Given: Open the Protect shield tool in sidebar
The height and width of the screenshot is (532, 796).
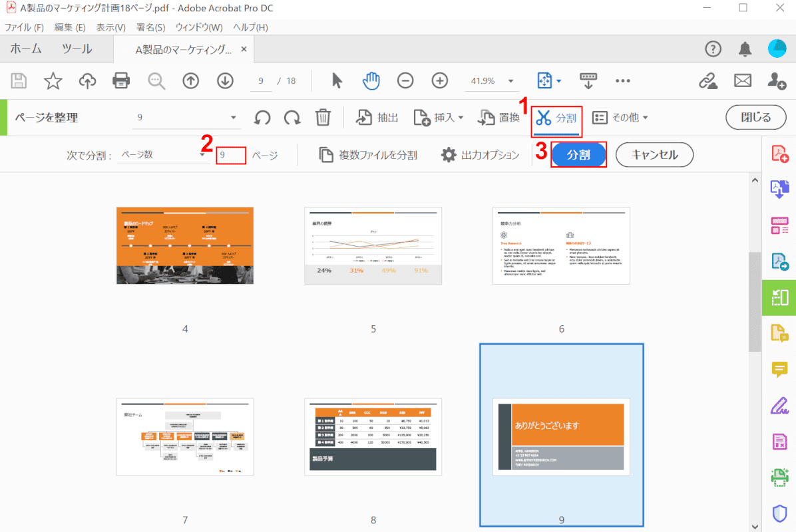Looking at the screenshot, I should [780, 513].
